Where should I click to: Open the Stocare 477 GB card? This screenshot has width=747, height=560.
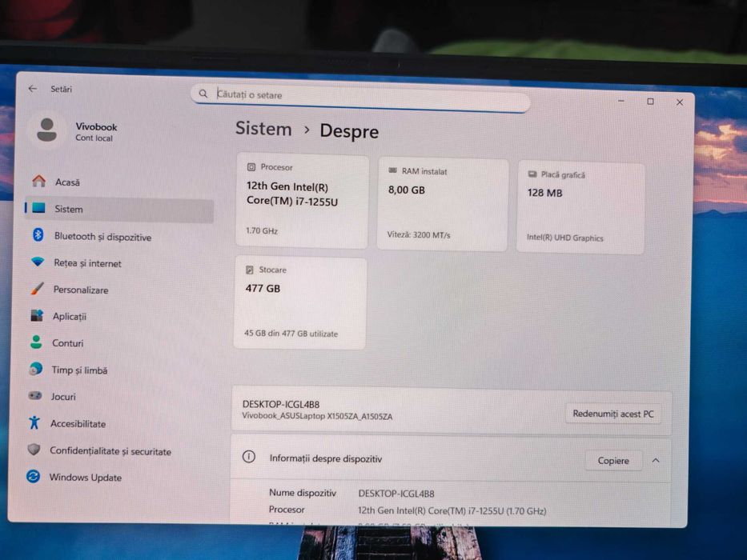pyautogui.click(x=300, y=303)
